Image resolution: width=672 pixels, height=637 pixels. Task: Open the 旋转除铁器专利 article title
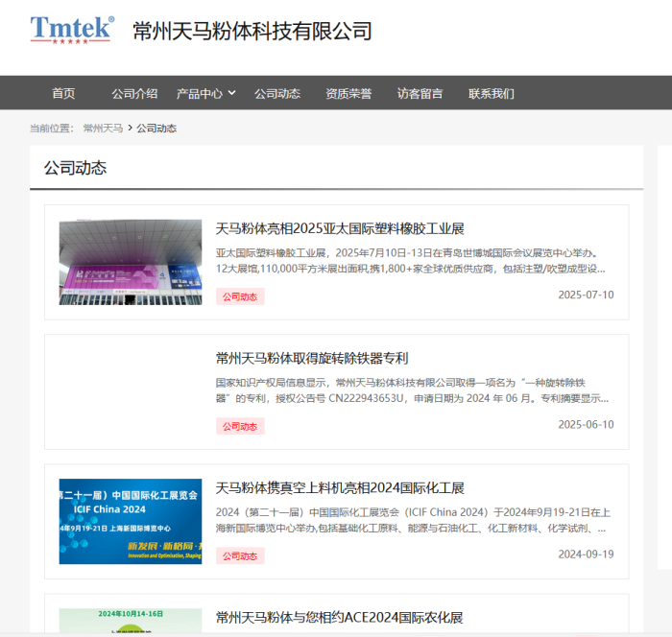(312, 358)
